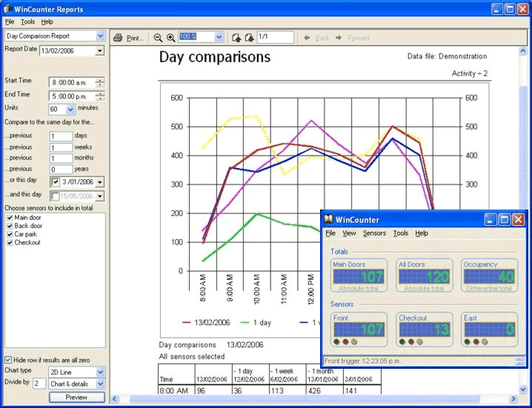Click WinCounter status bar corner icon
Image resolution: width=532 pixels, height=408 pixels.
coord(519,361)
